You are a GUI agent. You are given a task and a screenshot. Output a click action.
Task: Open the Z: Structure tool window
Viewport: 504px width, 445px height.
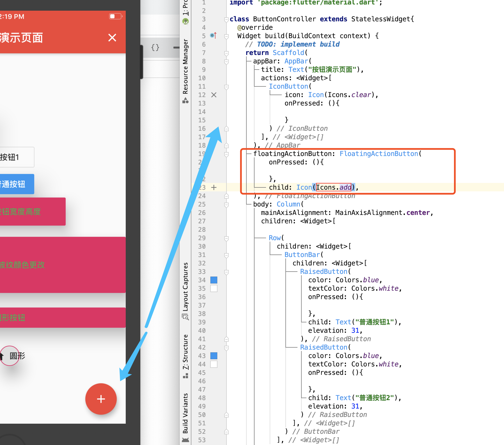[185, 356]
